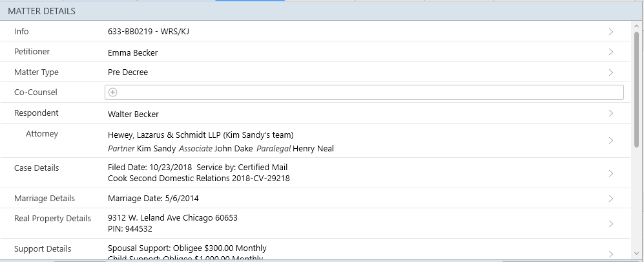Click respondent name Walter Becker
This screenshot has width=644, height=262.
coord(133,115)
